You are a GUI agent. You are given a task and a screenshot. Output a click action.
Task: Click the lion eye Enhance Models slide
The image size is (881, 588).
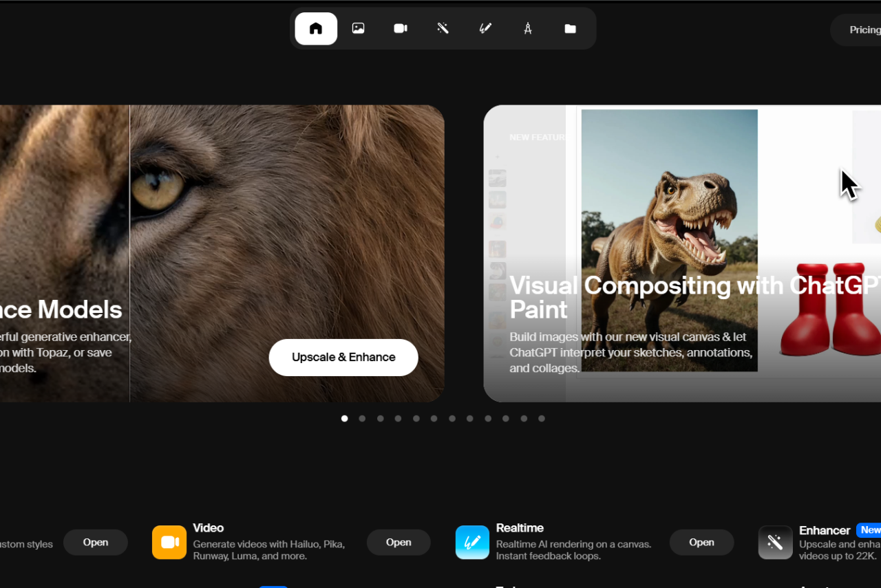coord(222,253)
